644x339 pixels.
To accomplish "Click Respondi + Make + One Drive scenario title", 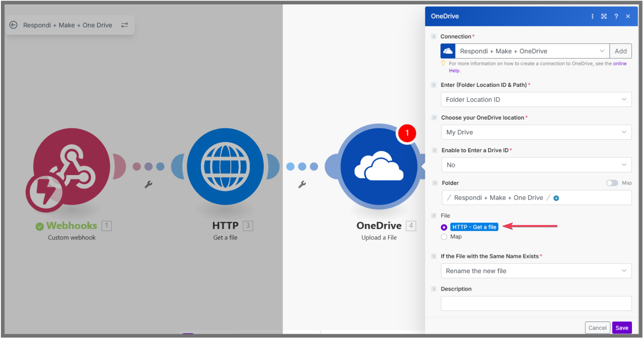I will pyautogui.click(x=68, y=25).
